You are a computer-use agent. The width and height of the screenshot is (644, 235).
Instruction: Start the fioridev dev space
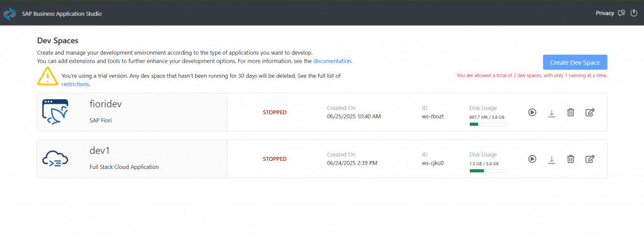pyautogui.click(x=532, y=112)
